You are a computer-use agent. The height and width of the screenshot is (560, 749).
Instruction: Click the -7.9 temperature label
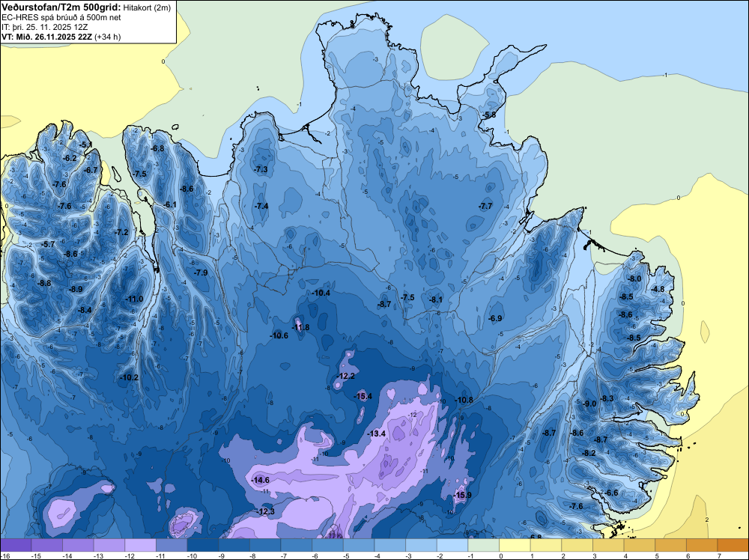click(201, 273)
